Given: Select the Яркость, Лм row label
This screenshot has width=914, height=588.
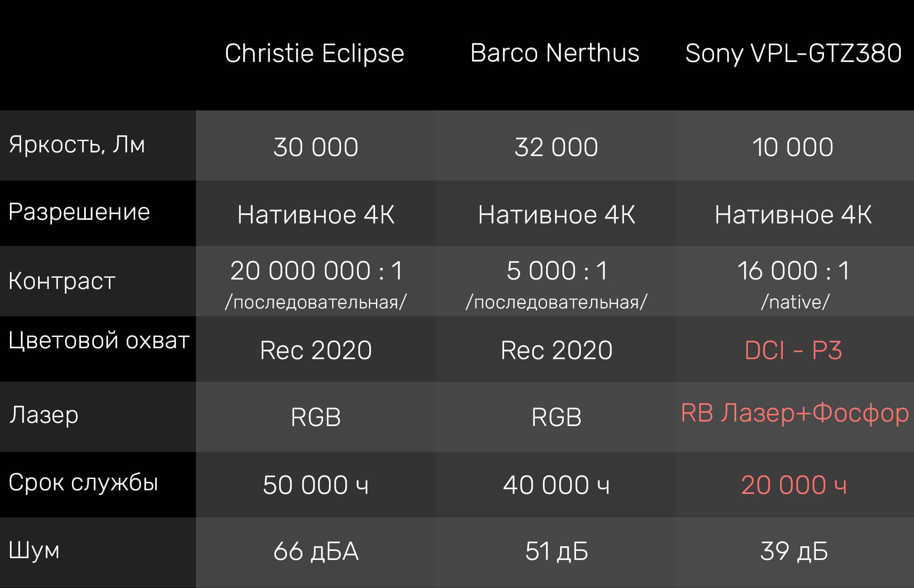Looking at the screenshot, I should pos(77,145).
